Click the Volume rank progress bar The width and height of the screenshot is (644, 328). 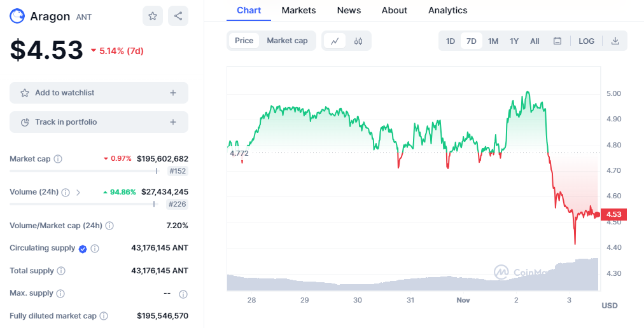coord(84,204)
